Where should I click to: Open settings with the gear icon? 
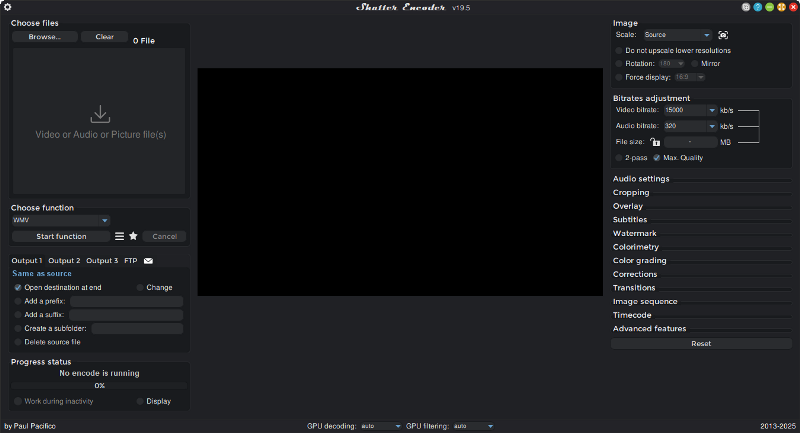[7, 7]
